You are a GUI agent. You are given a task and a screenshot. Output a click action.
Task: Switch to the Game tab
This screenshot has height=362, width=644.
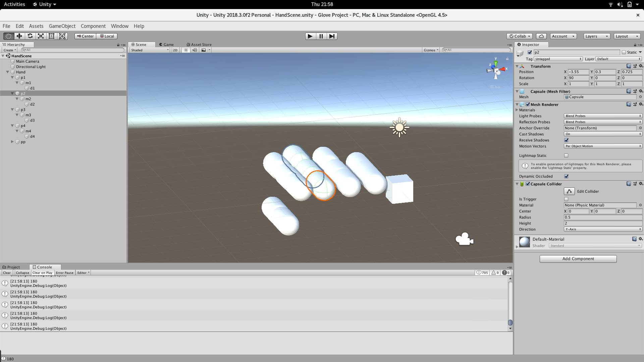(x=167, y=45)
